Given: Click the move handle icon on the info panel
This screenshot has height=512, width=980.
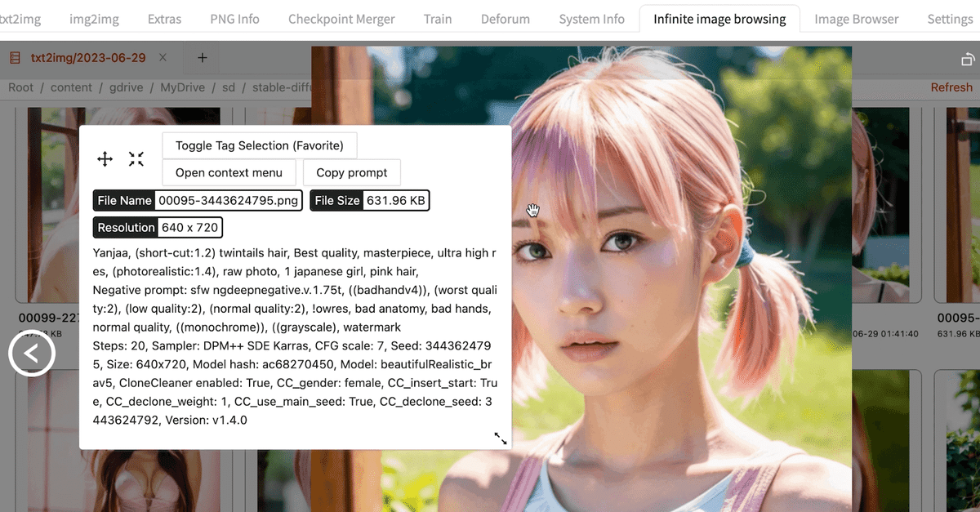Looking at the screenshot, I should pos(105,159).
